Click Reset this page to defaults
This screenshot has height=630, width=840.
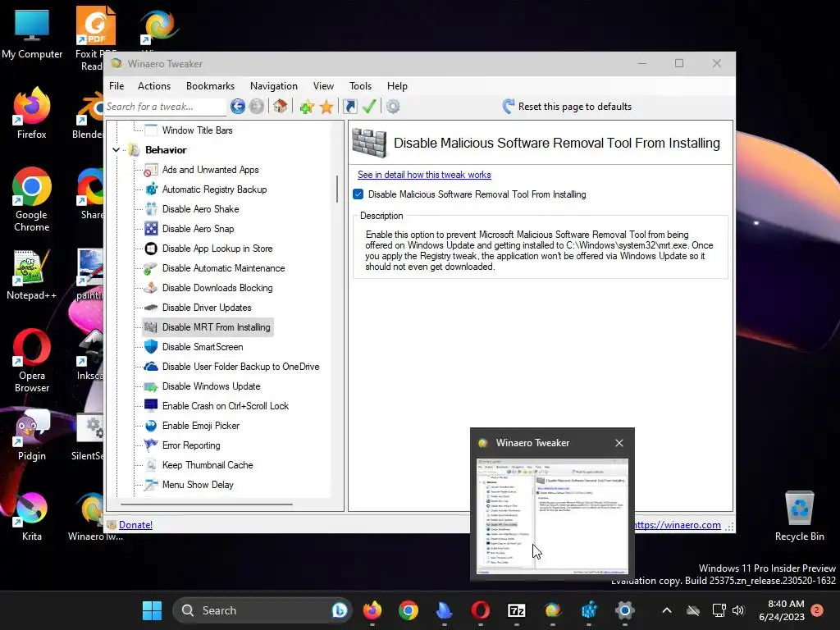[568, 107]
